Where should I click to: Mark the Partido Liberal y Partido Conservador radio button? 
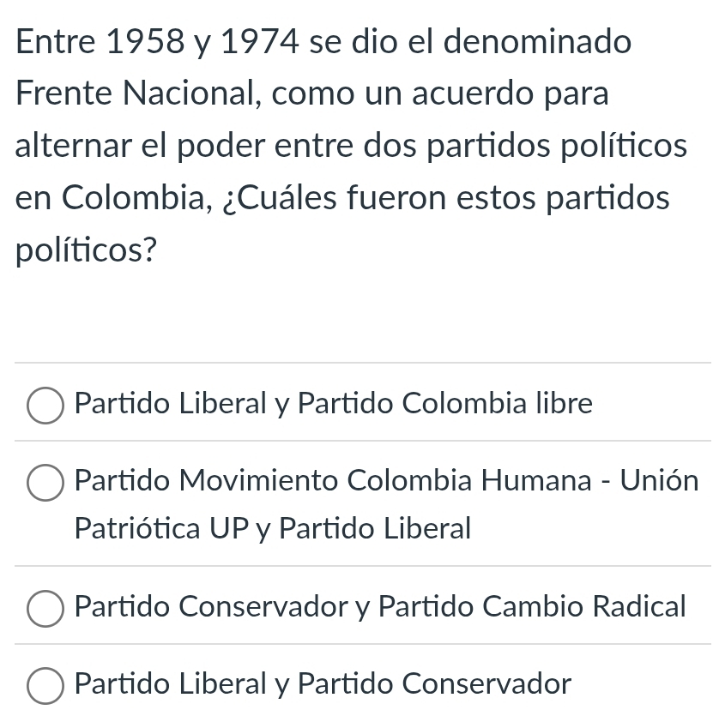pyautogui.click(x=46, y=685)
